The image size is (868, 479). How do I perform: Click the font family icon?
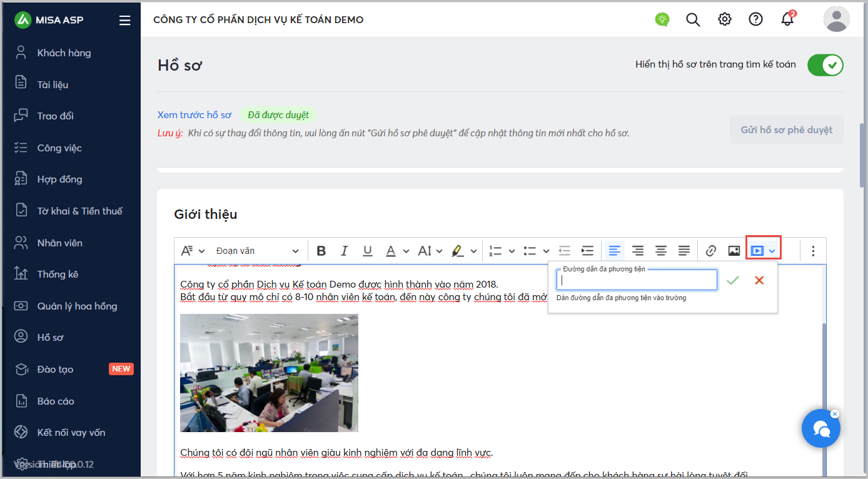tap(186, 251)
